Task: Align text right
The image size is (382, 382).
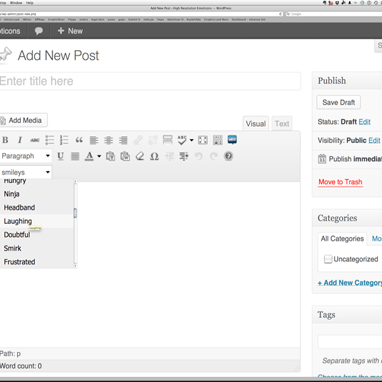Action: 123,140
